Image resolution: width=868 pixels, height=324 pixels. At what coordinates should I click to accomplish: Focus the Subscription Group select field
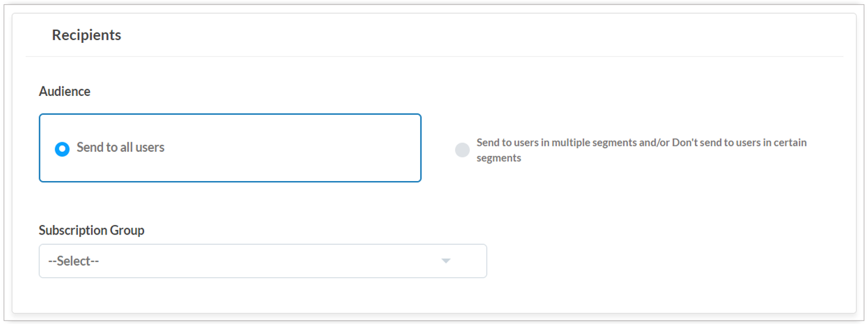263,261
